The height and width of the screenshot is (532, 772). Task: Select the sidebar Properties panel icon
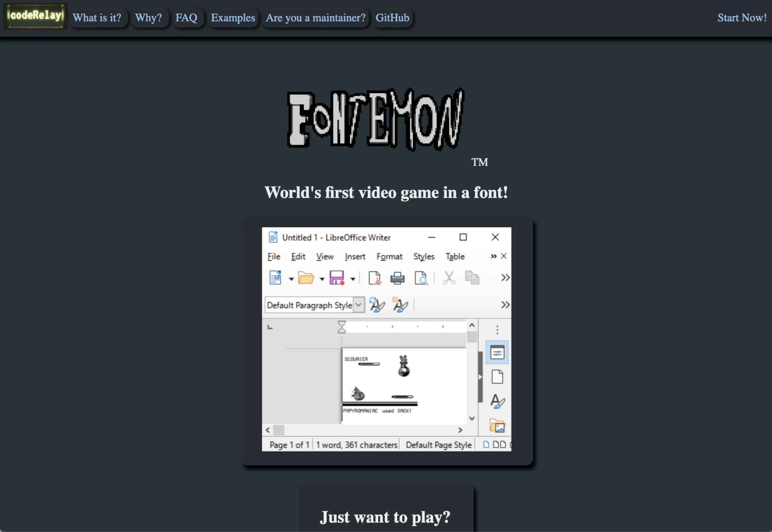click(x=497, y=352)
